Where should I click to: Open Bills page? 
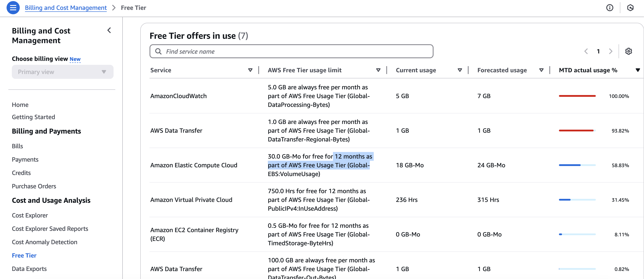[18, 146]
